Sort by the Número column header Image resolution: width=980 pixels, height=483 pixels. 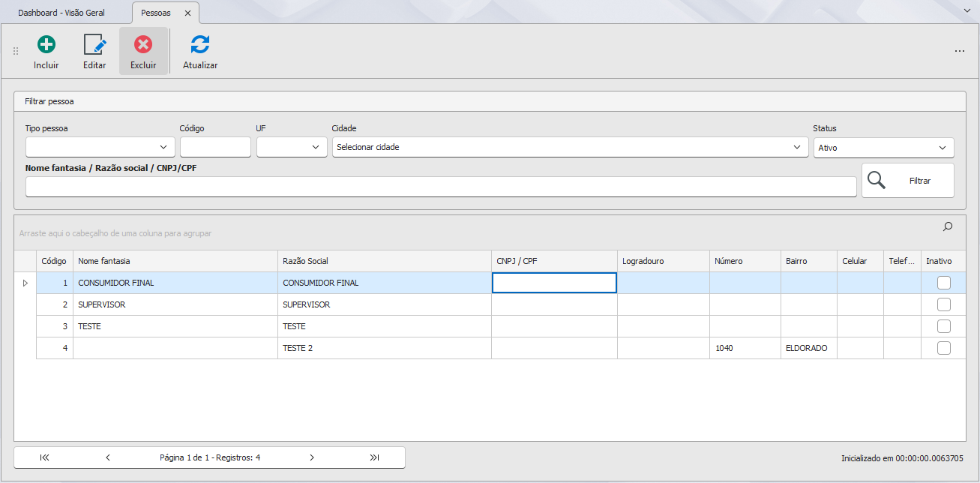coord(745,261)
